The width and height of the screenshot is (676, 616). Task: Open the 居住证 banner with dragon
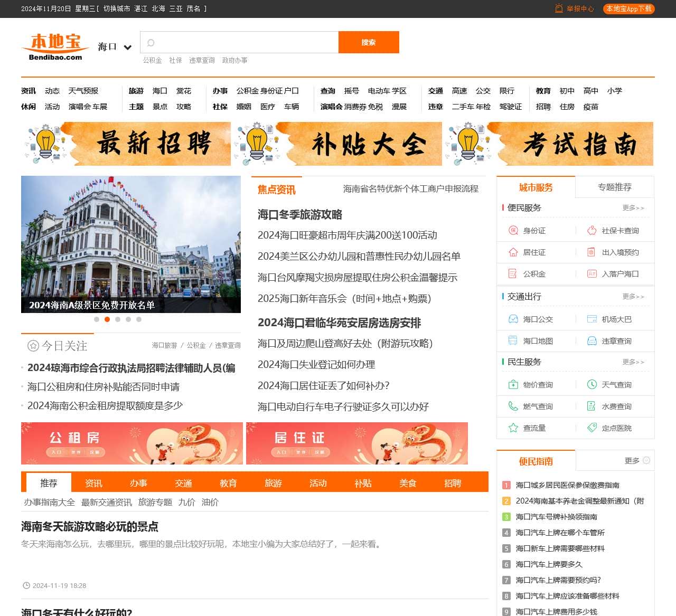pyautogui.click(x=357, y=443)
